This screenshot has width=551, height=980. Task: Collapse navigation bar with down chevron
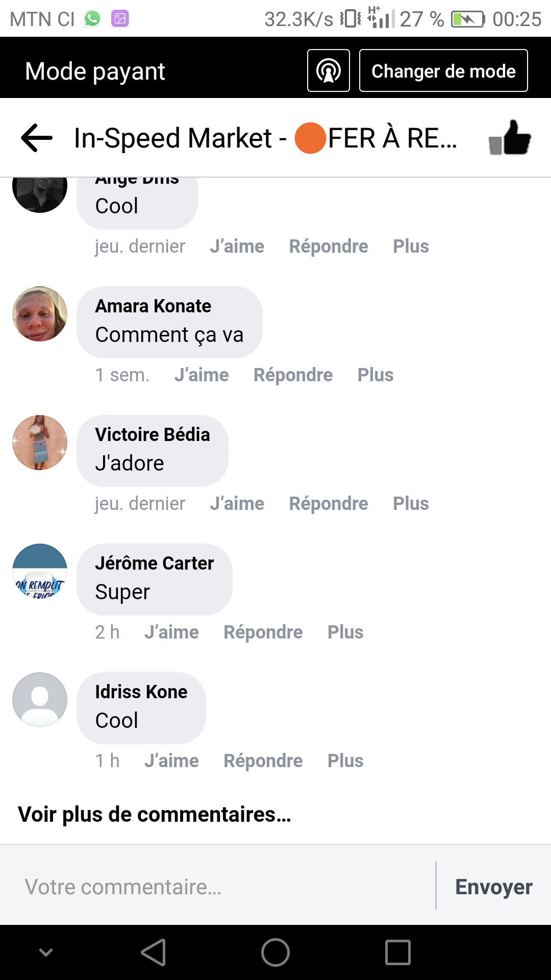[x=46, y=952]
